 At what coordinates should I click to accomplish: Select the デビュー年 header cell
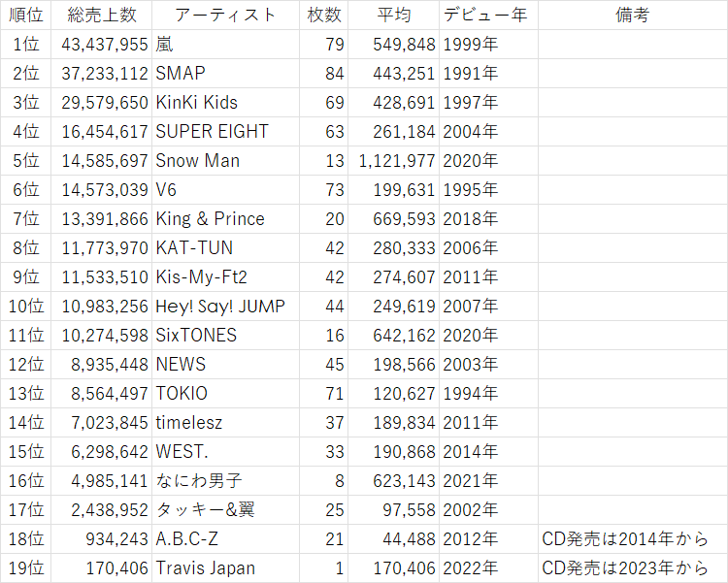(x=488, y=15)
